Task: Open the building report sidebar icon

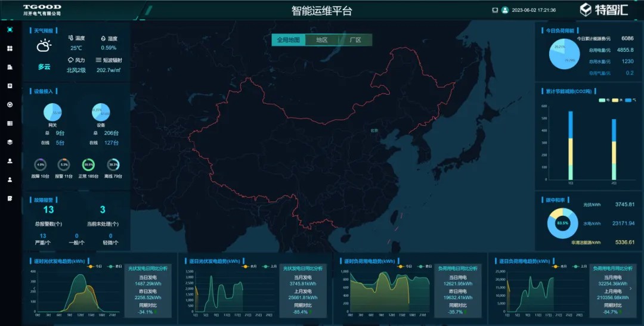Action: coord(10,67)
